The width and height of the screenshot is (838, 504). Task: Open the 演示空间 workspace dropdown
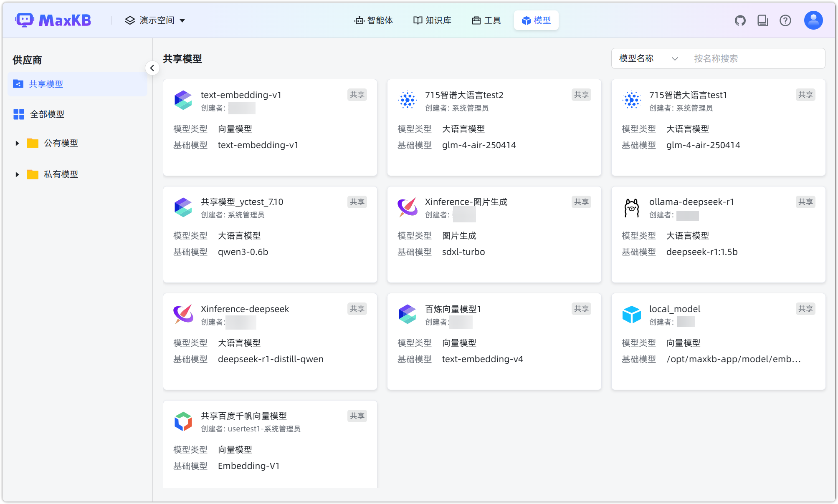154,20
